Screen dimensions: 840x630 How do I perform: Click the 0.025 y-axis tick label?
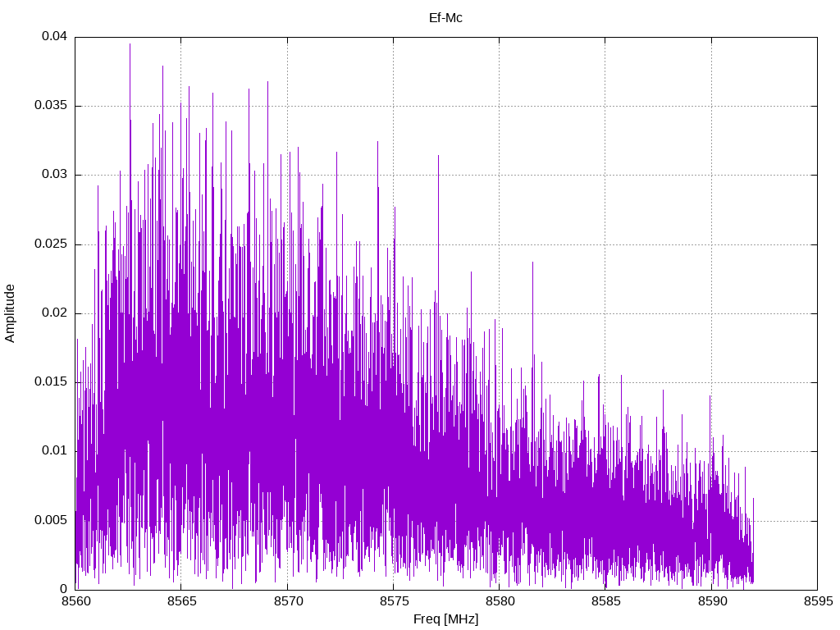[x=51, y=244]
